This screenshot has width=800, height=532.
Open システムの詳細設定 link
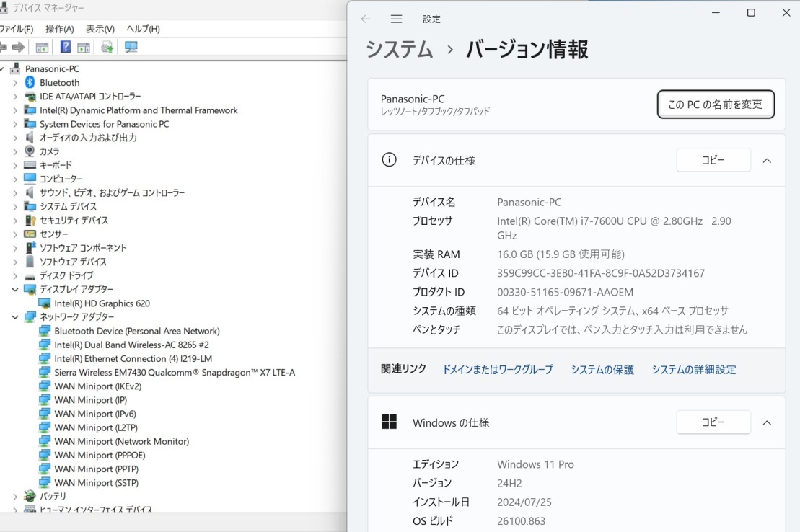[693, 369]
